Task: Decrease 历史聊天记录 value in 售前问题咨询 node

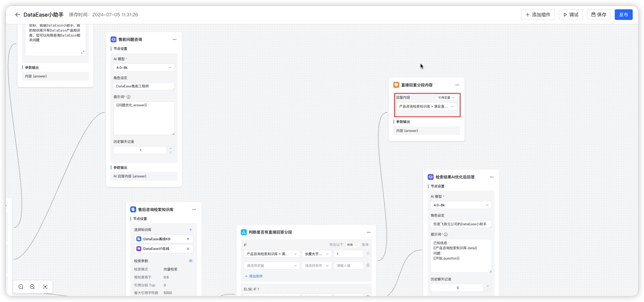Action: [170, 152]
